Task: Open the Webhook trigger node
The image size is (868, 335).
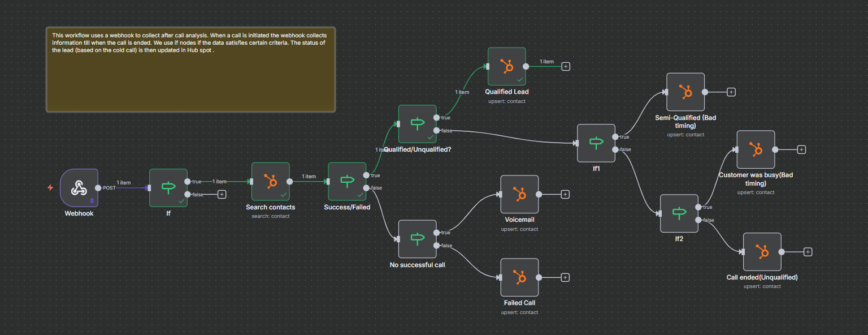Action: point(79,187)
